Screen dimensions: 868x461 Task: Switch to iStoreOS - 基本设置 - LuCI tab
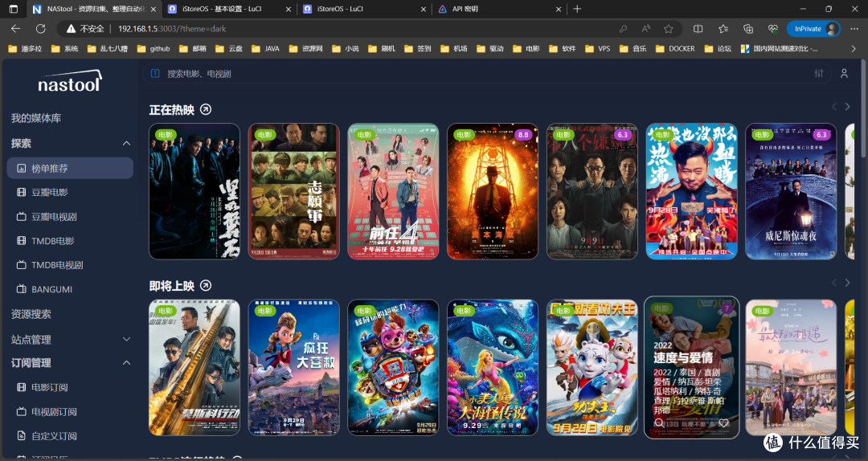[228, 9]
